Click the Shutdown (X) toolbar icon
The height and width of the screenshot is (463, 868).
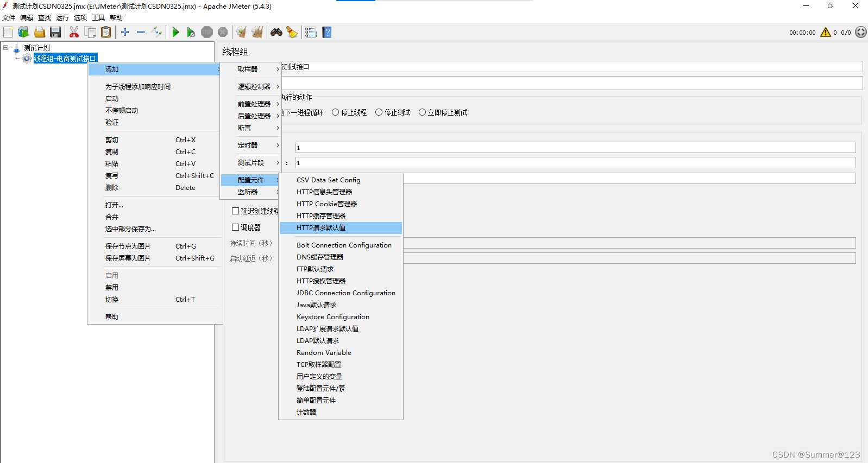223,32
